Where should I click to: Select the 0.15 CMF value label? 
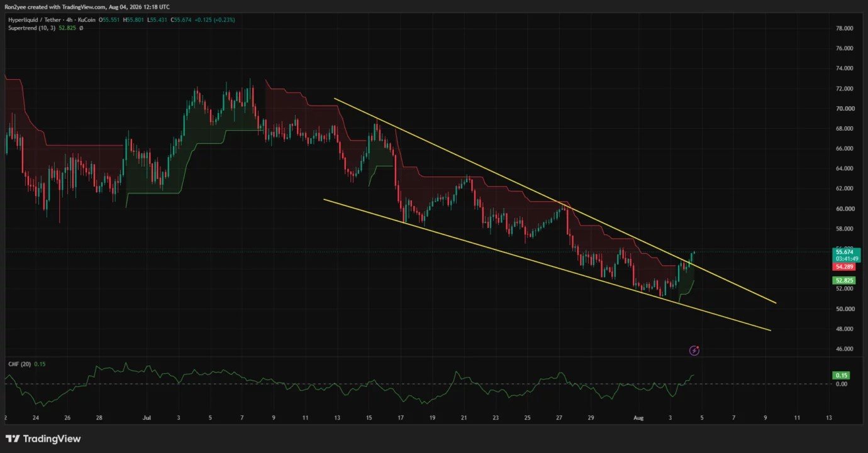[841, 376]
